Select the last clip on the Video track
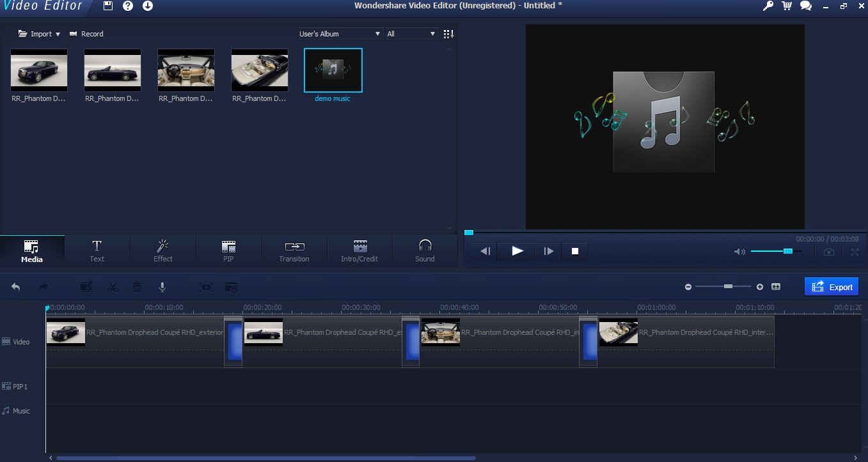Viewport: 868px width, 462px height. point(686,341)
